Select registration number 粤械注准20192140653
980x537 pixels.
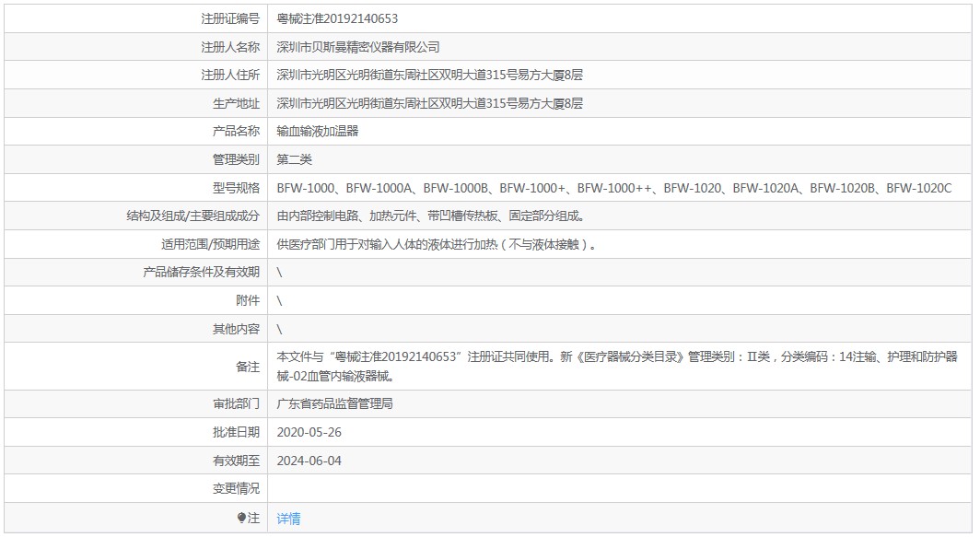[337, 18]
